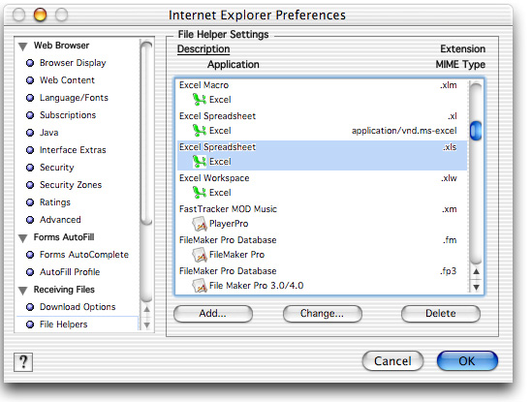Screen dimensions: 532x402
Task: Select the Excel Spreadsheet .xl entry
Action: (322, 123)
